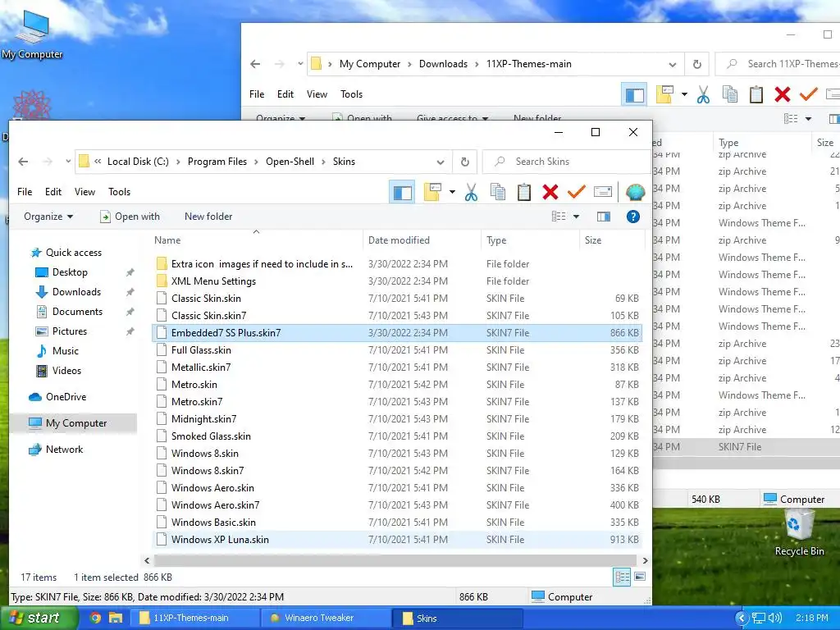Click horizontal scrollbar in Skins file list
This screenshot has height=630, width=840.
pos(395,560)
